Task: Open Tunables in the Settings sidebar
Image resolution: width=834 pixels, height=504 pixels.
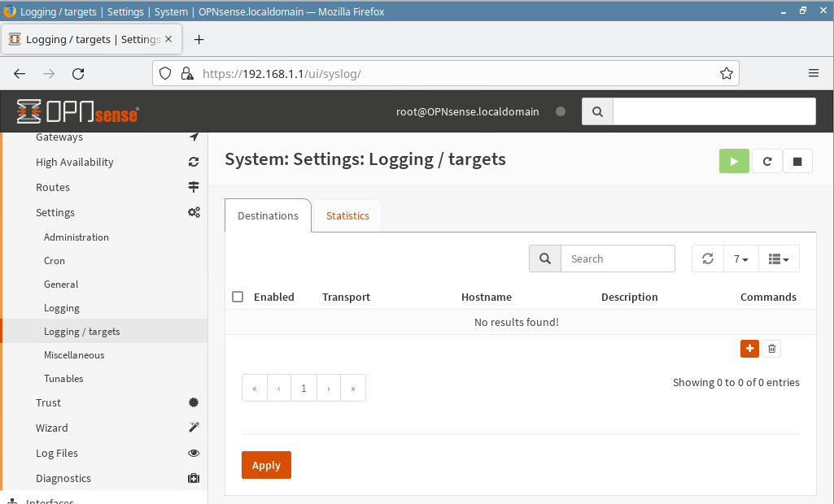Action: point(63,379)
